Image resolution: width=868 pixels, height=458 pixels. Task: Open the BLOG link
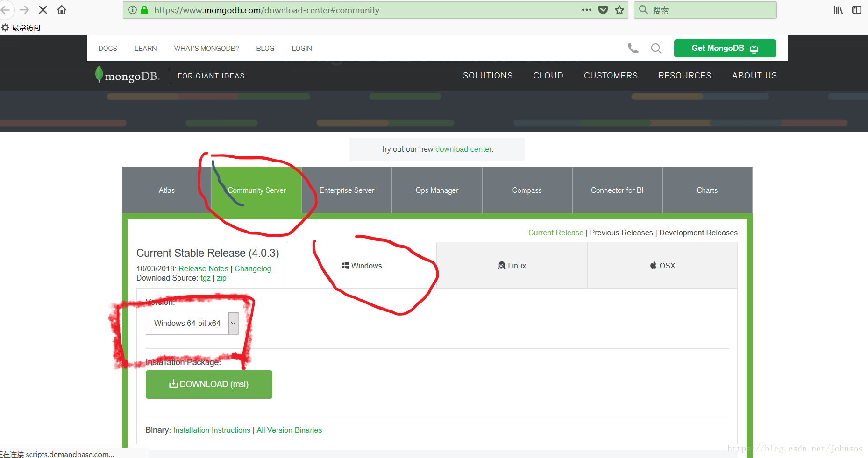coord(265,48)
